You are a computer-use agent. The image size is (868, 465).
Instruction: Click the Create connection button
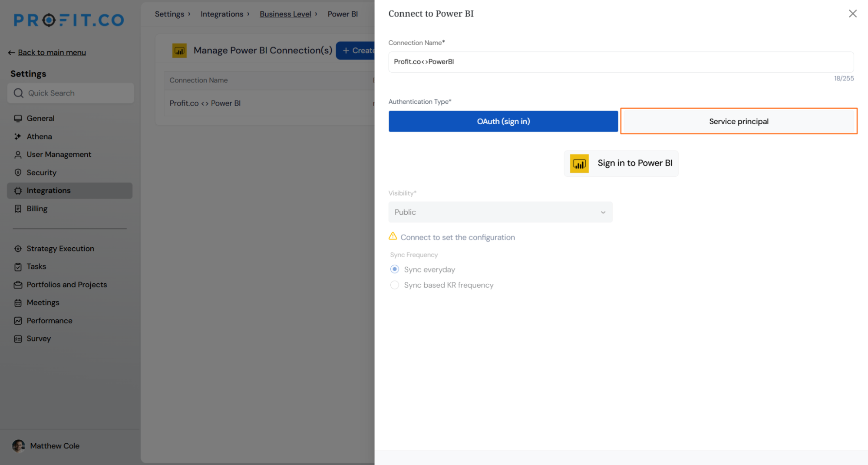(x=356, y=51)
